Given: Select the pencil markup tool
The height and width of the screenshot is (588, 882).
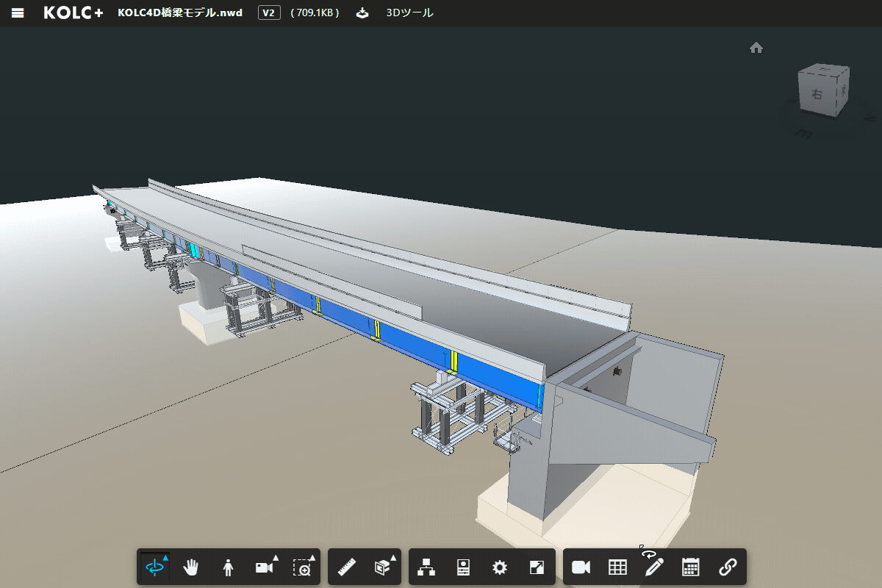Looking at the screenshot, I should point(653,566).
